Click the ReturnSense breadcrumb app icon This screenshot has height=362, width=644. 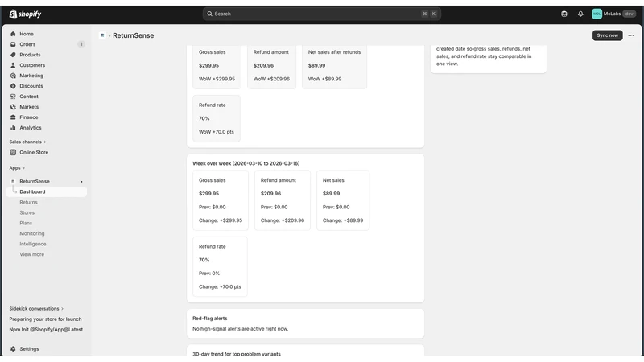[102, 35]
